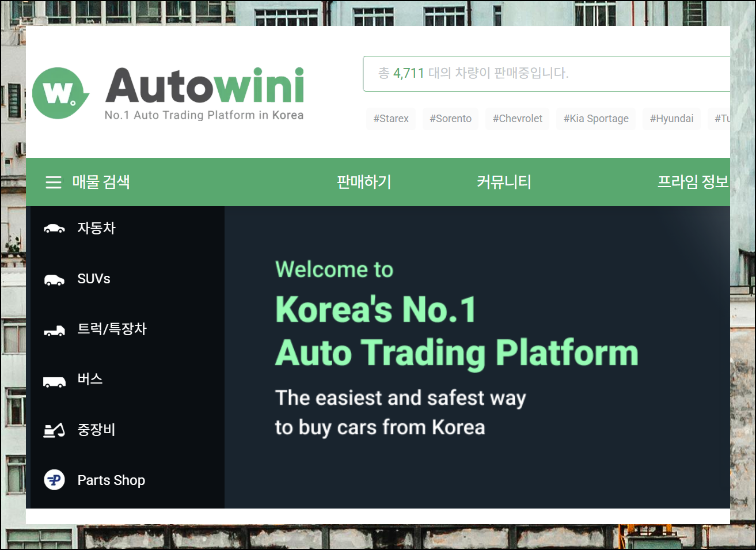
Task: Click the easiest and safest way text
Action: click(x=400, y=398)
